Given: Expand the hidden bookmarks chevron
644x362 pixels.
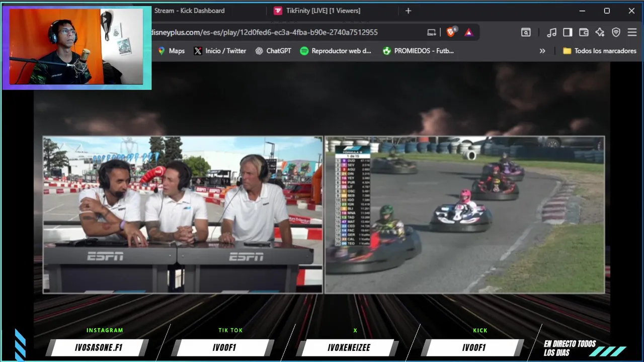Looking at the screenshot, I should [542, 51].
